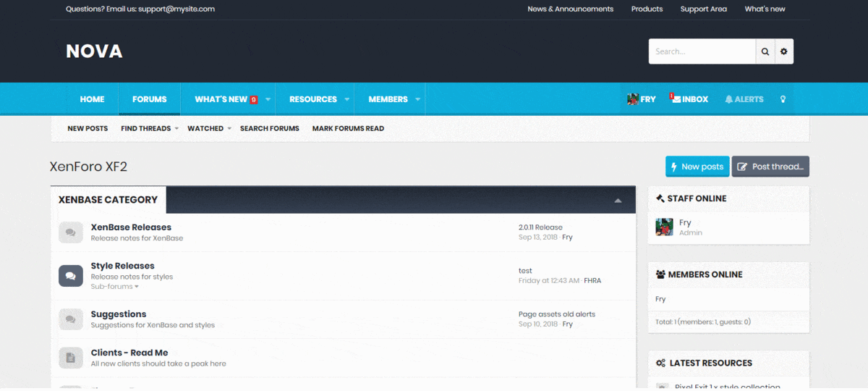Expand the Resources dropdown arrow
The width and height of the screenshot is (868, 391).
[x=346, y=99]
